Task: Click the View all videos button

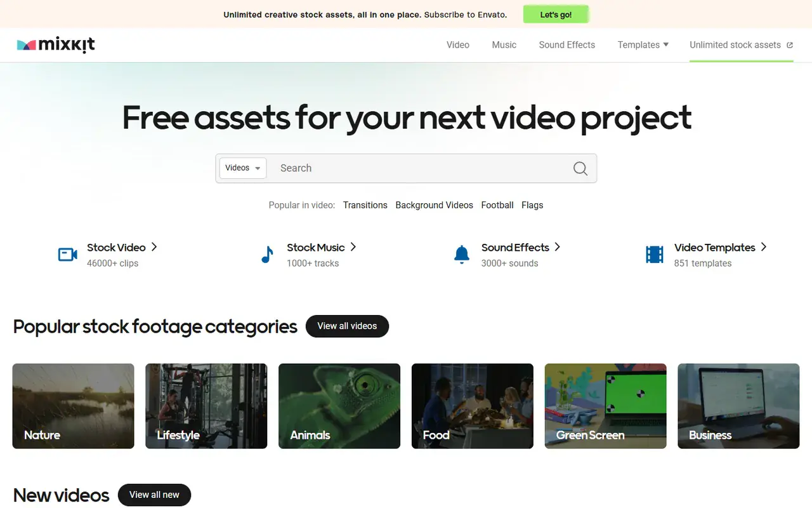Action: 347,326
